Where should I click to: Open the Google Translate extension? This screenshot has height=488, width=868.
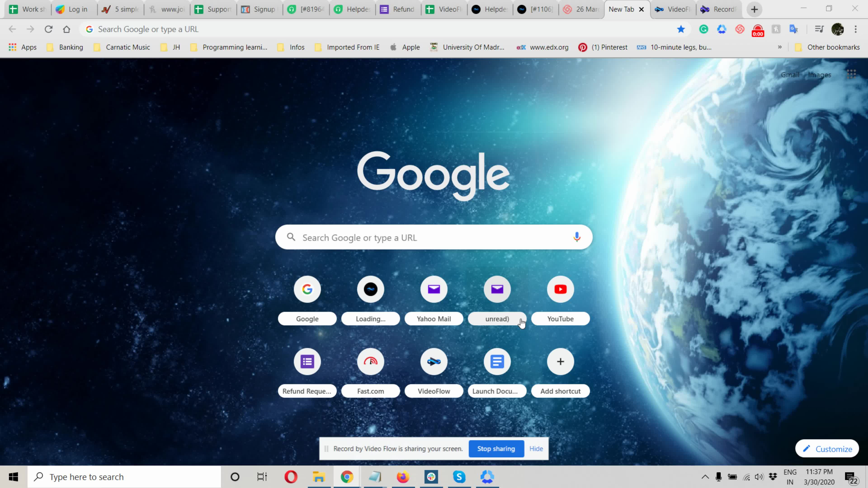(x=794, y=29)
